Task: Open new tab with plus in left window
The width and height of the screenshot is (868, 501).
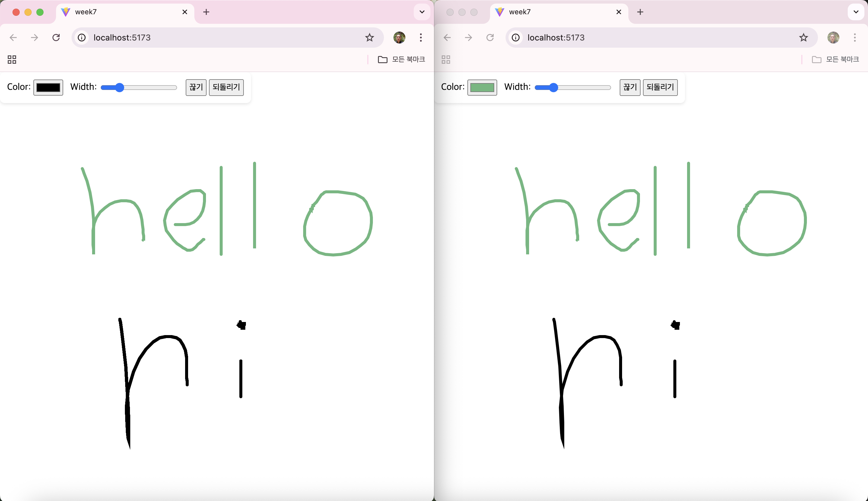Action: [x=206, y=12]
